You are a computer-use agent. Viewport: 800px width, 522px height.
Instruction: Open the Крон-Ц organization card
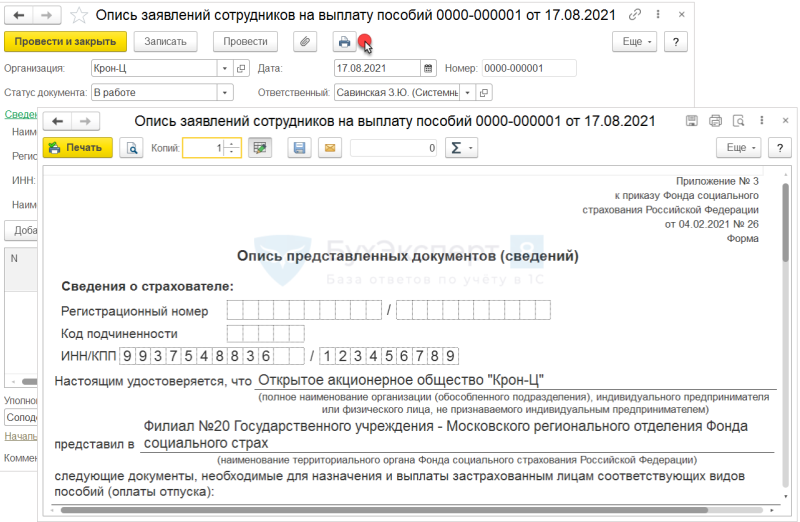point(241,68)
